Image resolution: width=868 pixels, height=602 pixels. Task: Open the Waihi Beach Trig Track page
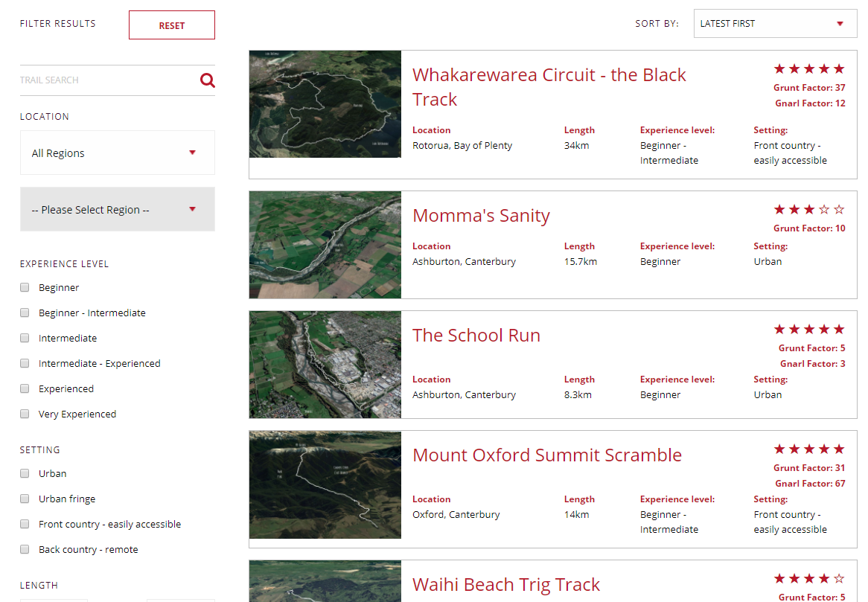click(x=506, y=584)
